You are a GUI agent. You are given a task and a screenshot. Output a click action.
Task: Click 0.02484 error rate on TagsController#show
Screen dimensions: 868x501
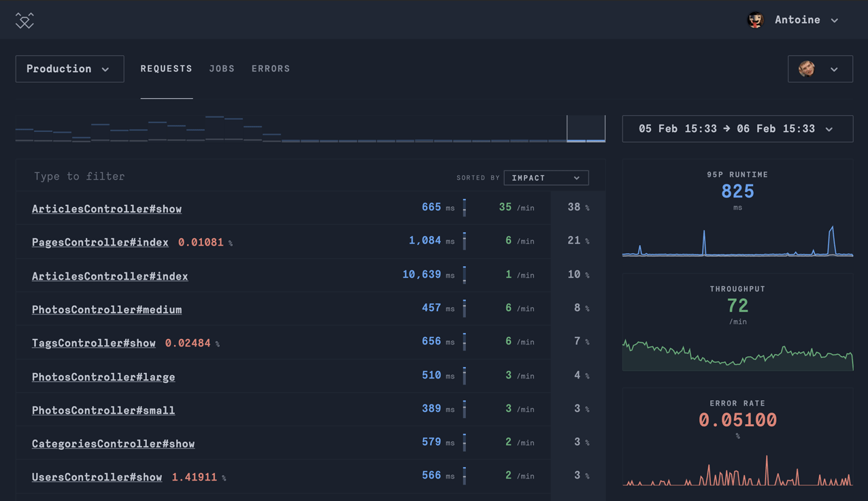coord(193,343)
